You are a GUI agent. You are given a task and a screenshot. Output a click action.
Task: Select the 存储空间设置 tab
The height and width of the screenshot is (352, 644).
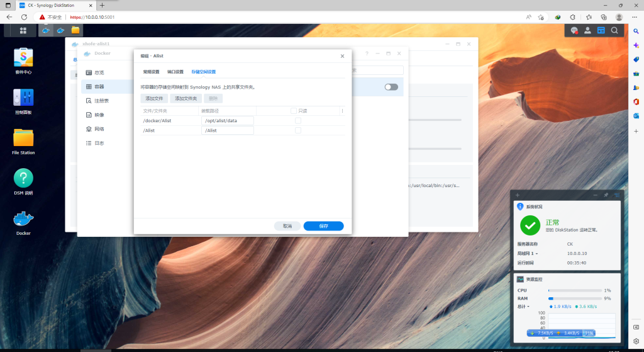(203, 72)
